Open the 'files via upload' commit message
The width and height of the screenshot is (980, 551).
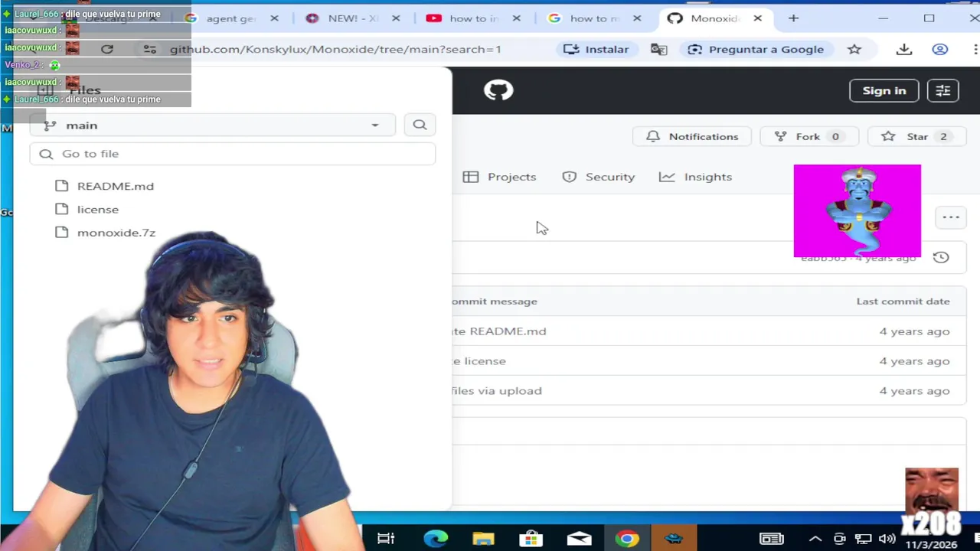[x=497, y=391]
